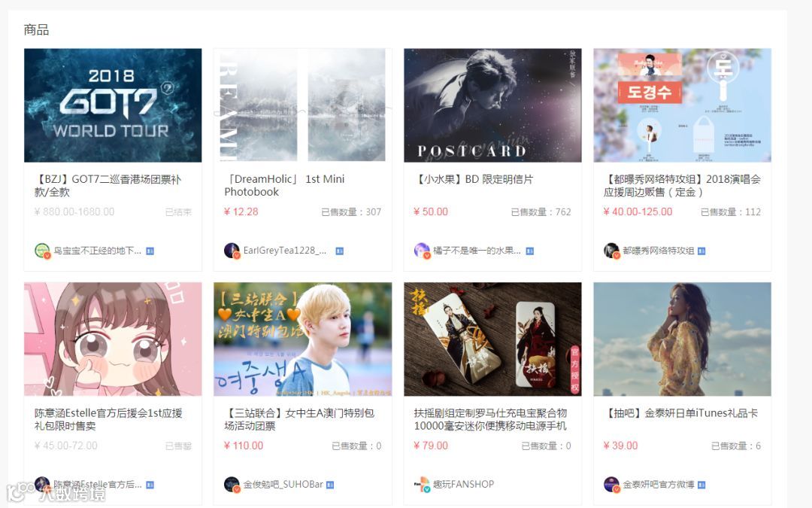Open seller name 金俊勉吧_SUHOBar
This screenshot has height=508, width=812.
pyautogui.click(x=283, y=485)
